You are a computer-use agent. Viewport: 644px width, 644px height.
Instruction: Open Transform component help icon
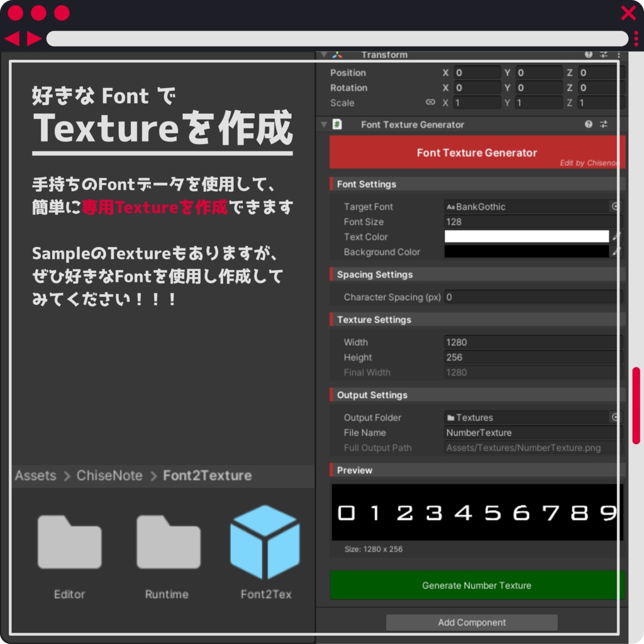click(589, 54)
